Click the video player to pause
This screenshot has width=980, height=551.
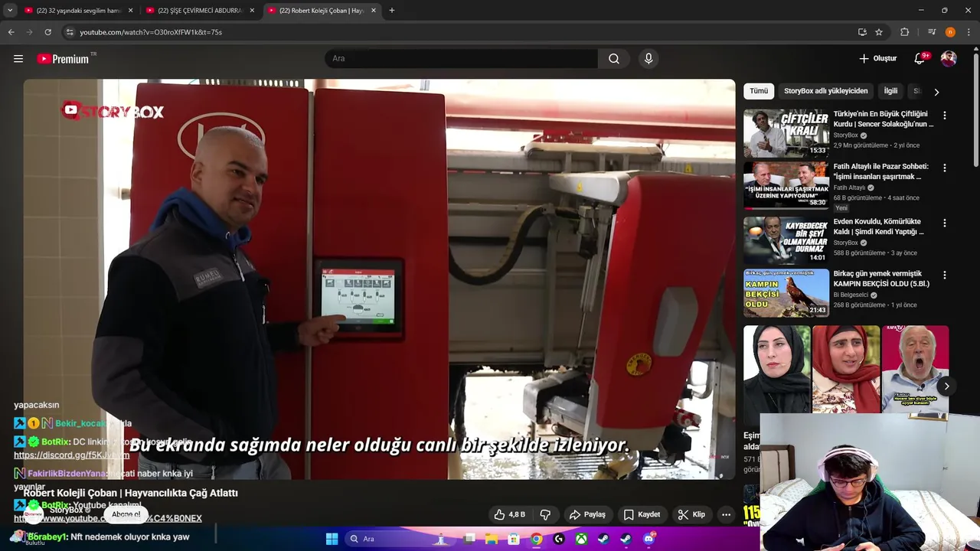point(379,279)
